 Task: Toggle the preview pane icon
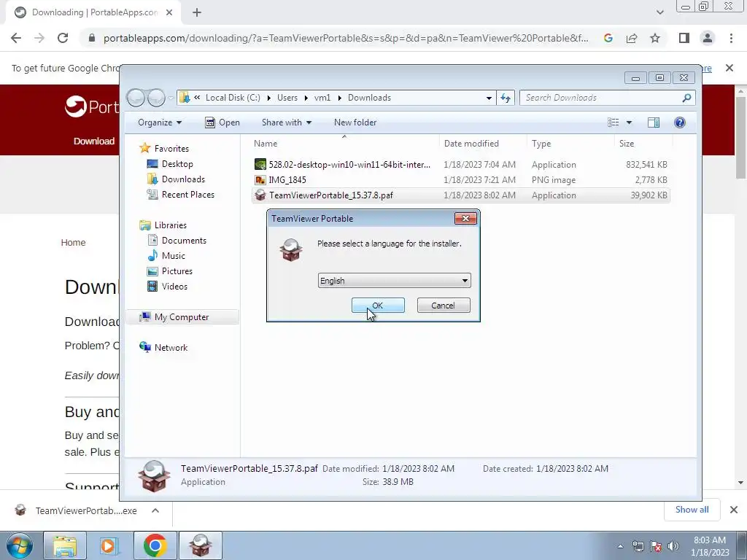[654, 122]
